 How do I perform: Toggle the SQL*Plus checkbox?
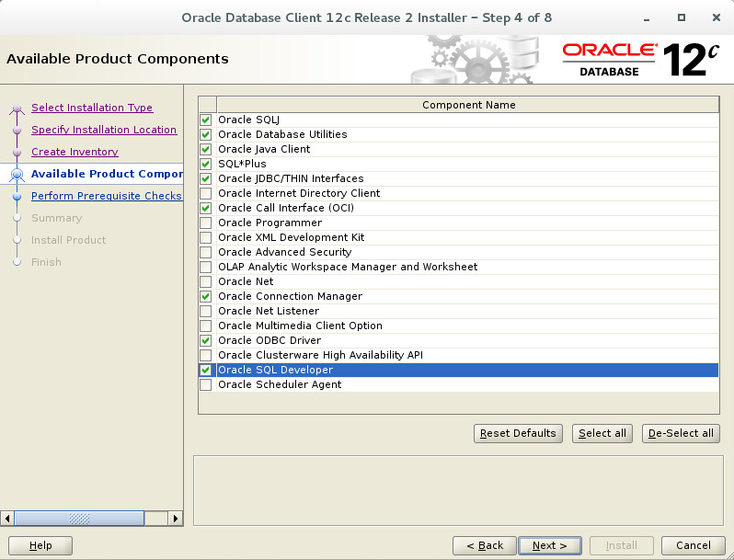pyautogui.click(x=205, y=165)
